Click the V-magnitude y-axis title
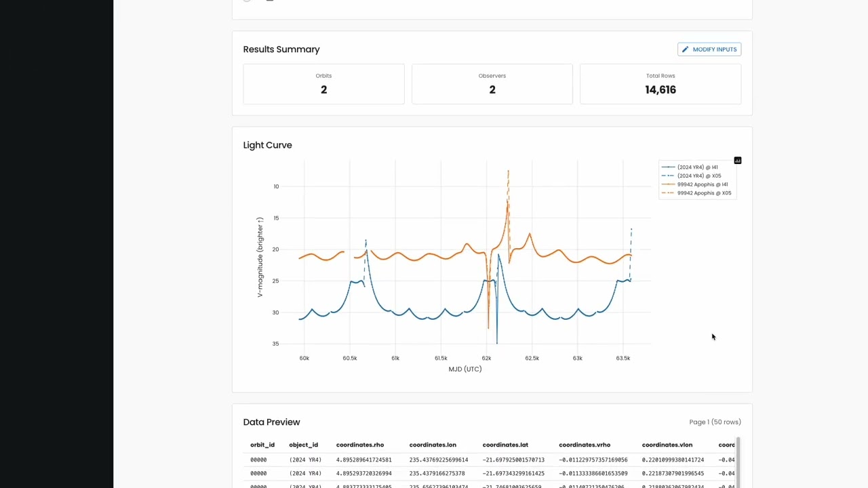Screen dimensions: 868x488 coord(260,257)
